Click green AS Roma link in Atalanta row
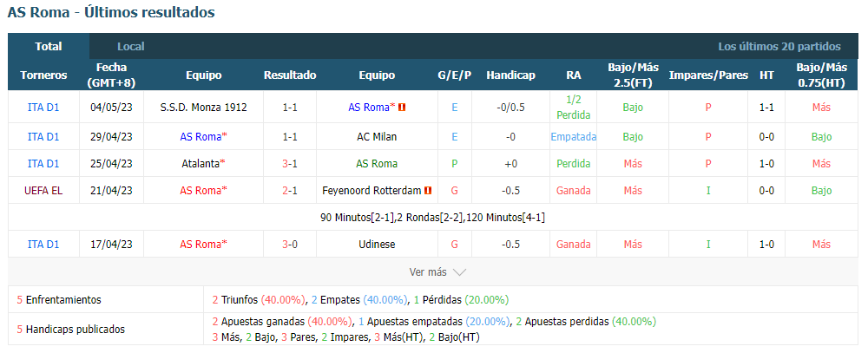Viewport: 868px width, 353px height. pos(377,164)
